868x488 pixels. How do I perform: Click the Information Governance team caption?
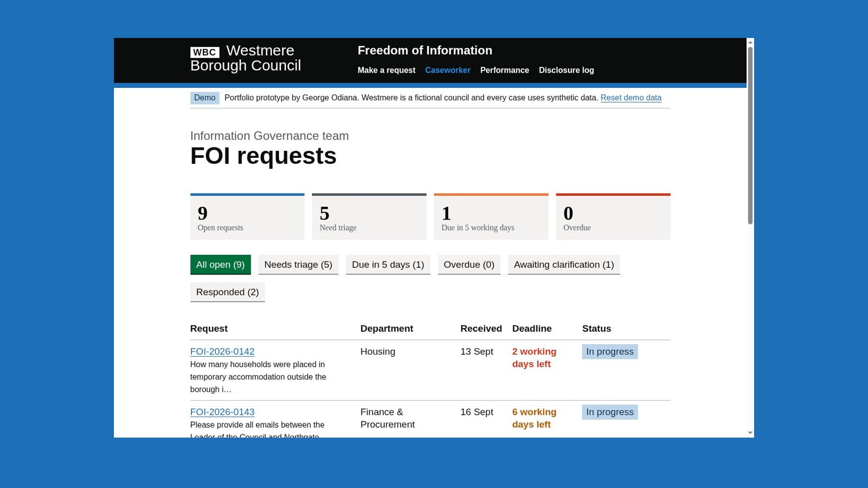pyautogui.click(x=270, y=136)
